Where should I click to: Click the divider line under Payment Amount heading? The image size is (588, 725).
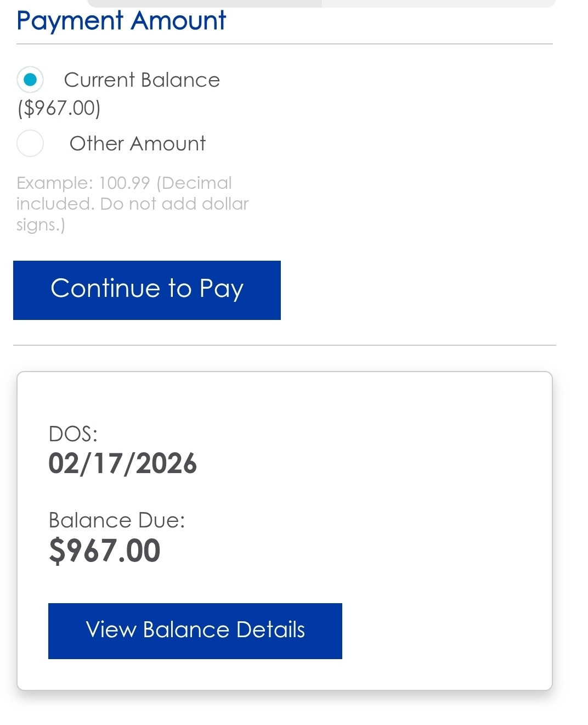click(x=284, y=44)
